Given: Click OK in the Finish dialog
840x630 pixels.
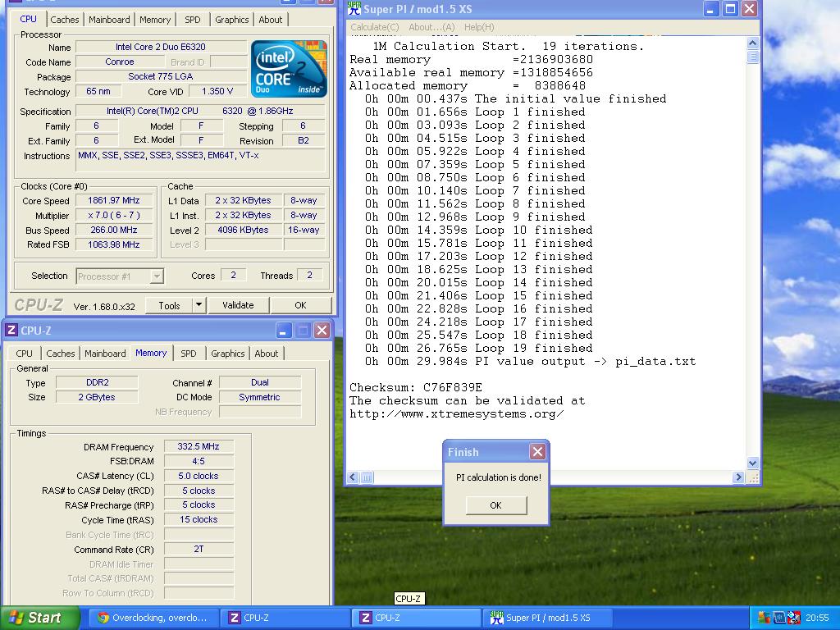Looking at the screenshot, I should [x=496, y=505].
